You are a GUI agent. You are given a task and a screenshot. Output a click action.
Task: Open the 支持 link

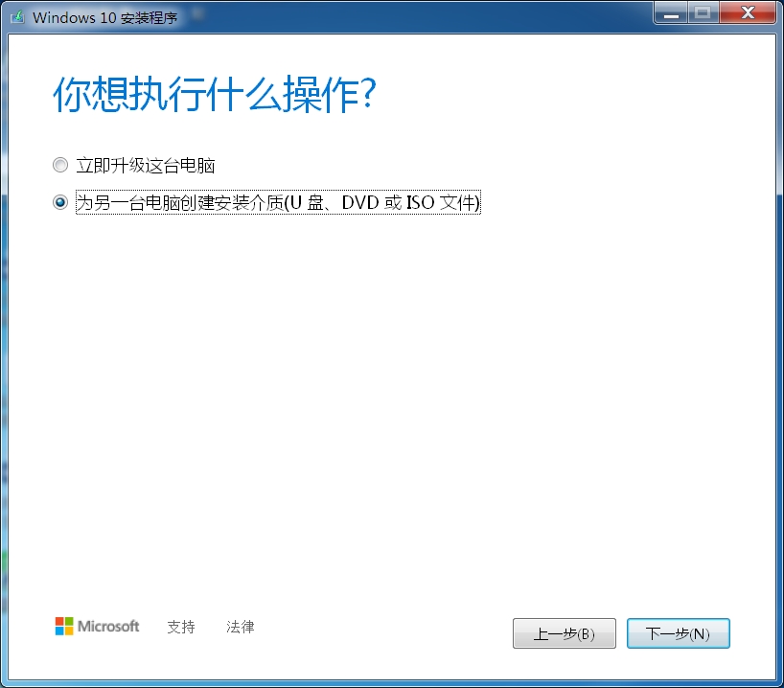(x=181, y=627)
